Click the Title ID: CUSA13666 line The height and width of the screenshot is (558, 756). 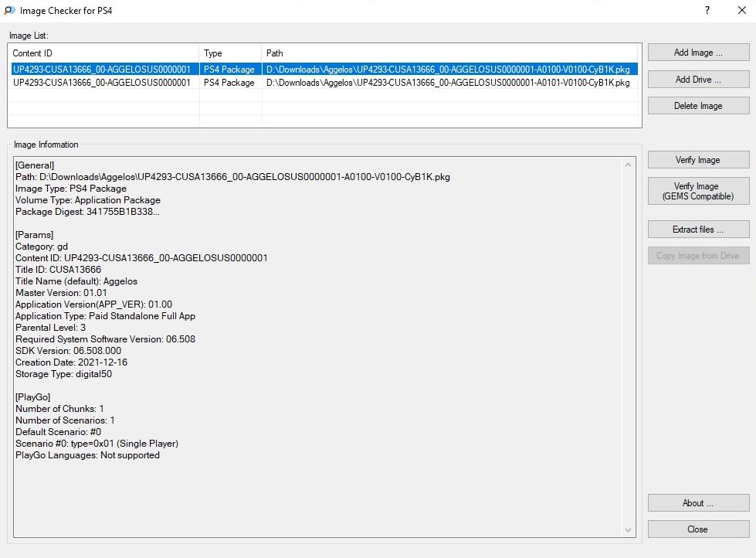(59, 270)
